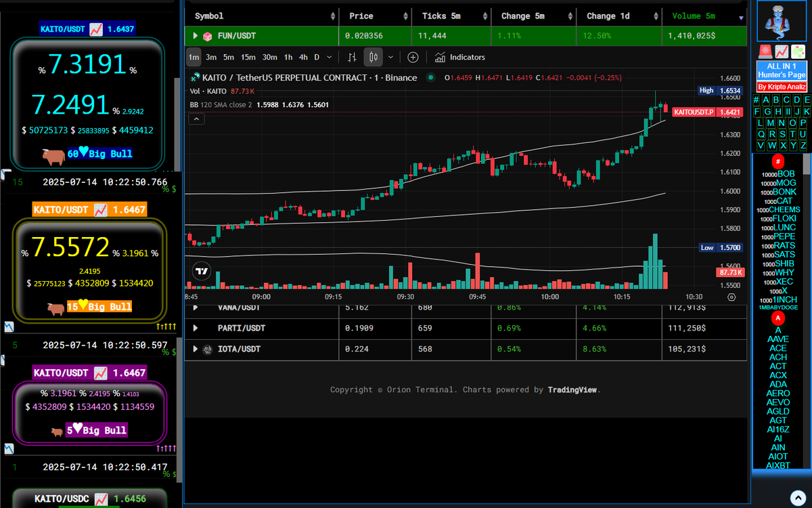Viewport: 812px width, 508px height.
Task: Open the By Kripto Analiz link
Action: [x=782, y=87]
